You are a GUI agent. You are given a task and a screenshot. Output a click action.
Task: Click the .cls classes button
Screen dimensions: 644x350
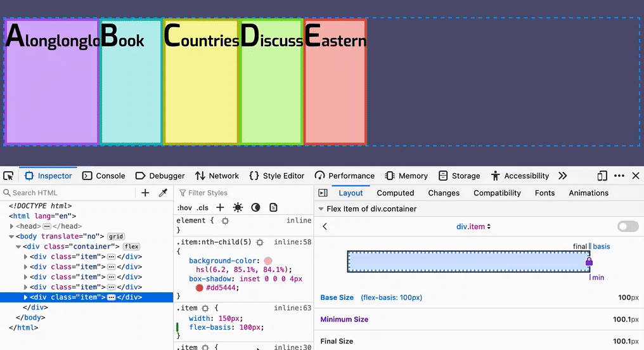click(202, 207)
